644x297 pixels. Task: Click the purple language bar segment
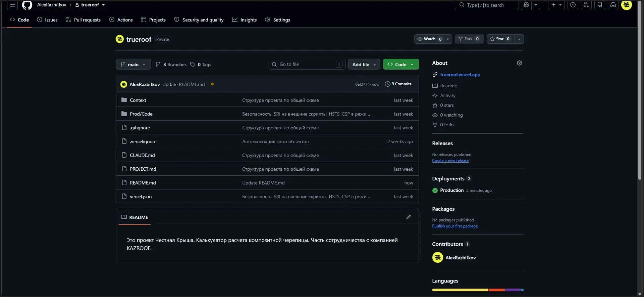513,290
